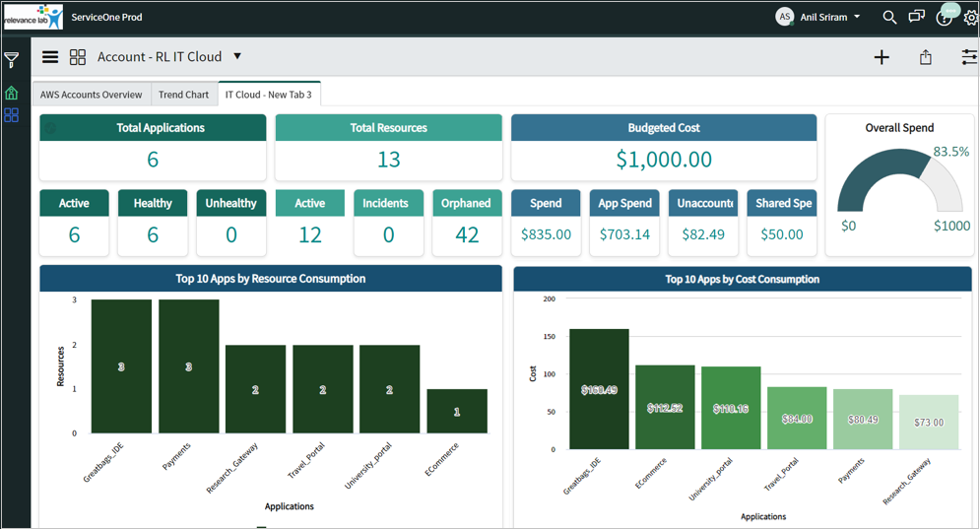
Task: Open the hamburger menu icon
Action: pyautogui.click(x=50, y=57)
